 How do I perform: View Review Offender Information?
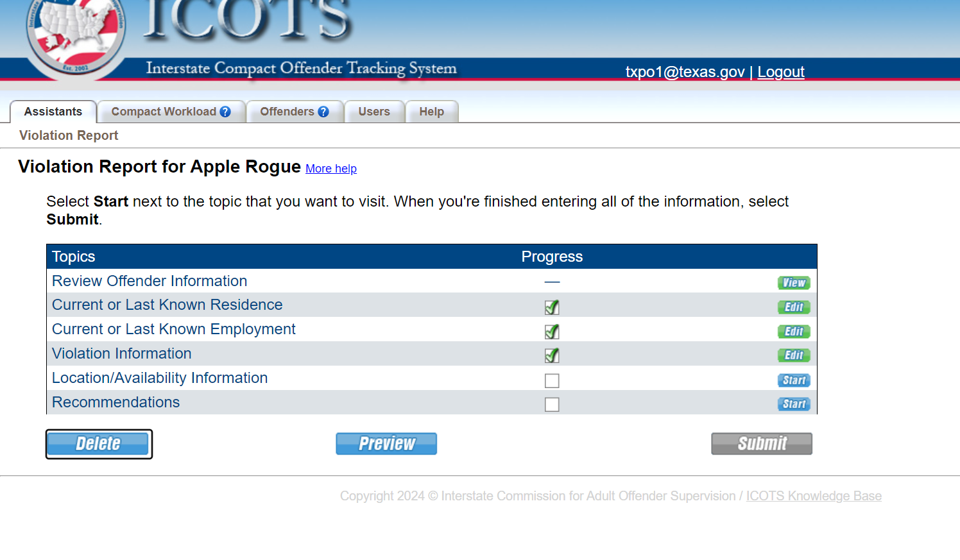pyautogui.click(x=794, y=283)
